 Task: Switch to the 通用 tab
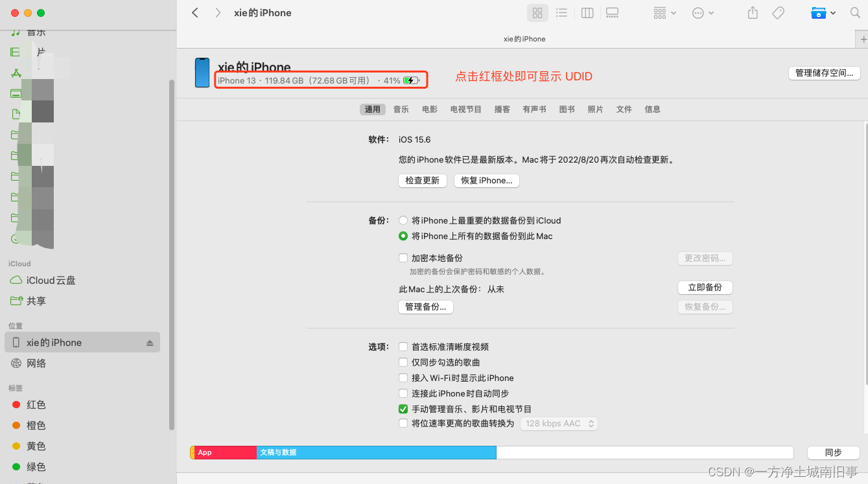tap(373, 109)
